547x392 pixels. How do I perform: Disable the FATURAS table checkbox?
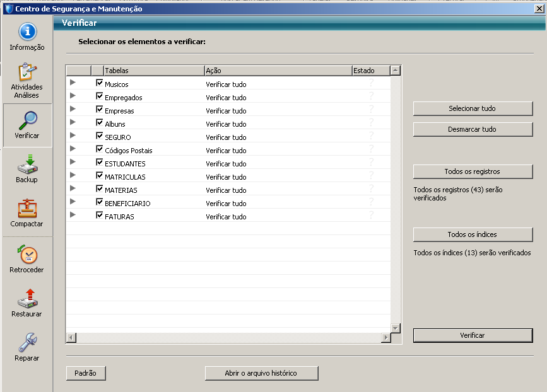[99, 216]
